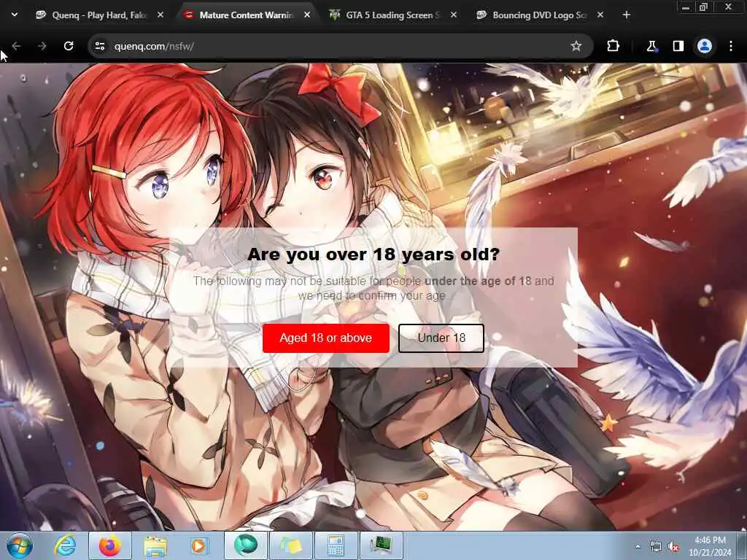
Task: Open the GTA 5 Loading Screen tab
Action: tap(392, 15)
